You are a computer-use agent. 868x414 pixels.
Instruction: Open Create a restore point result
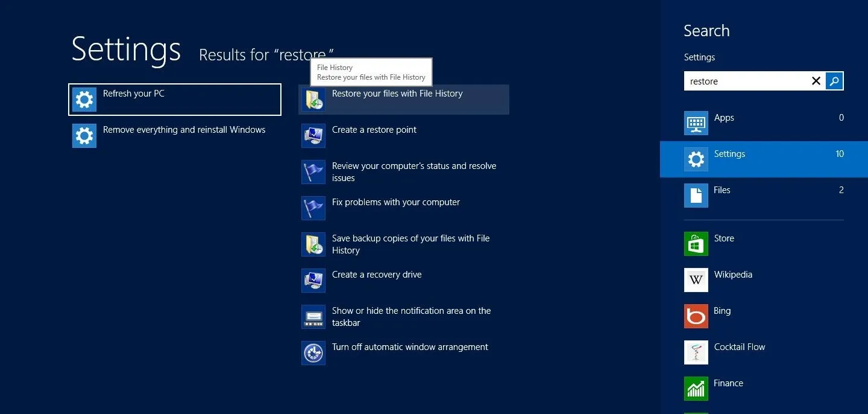pyautogui.click(x=404, y=136)
